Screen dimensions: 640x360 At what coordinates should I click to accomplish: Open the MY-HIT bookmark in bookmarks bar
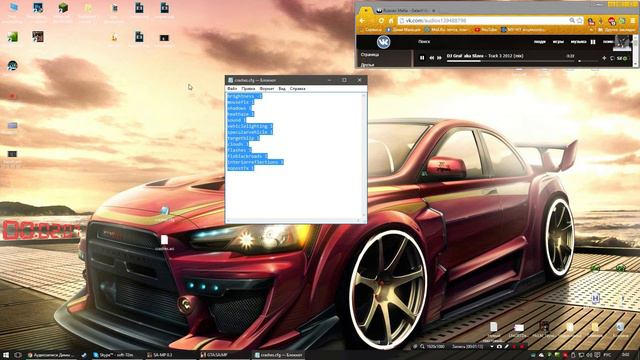point(523,30)
